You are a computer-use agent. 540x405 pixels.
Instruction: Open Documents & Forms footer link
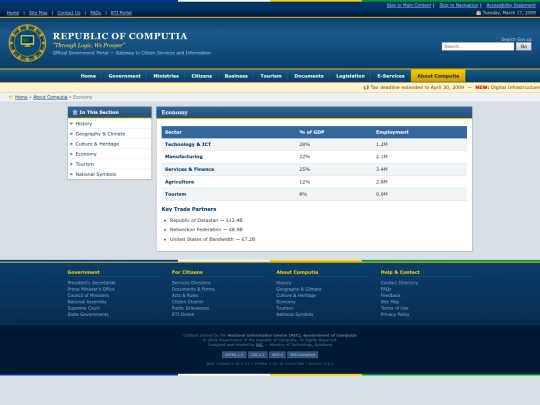click(193, 289)
